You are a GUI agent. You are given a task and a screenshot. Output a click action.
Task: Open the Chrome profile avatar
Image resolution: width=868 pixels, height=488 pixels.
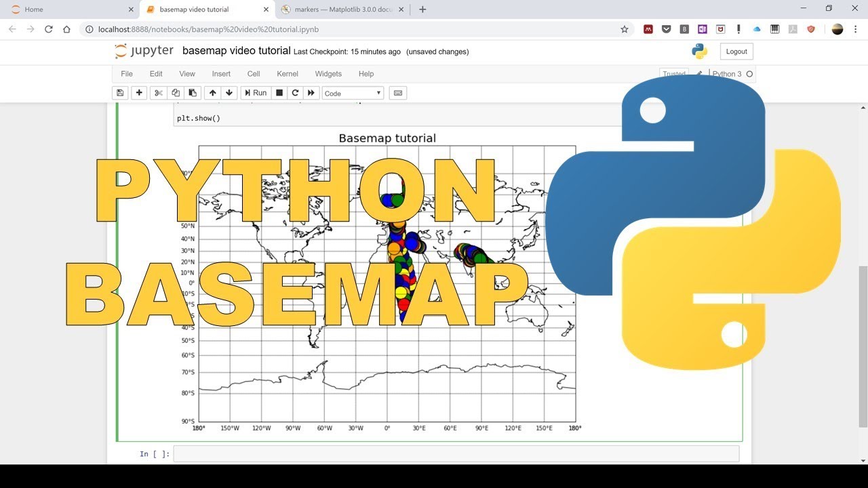pos(837,29)
